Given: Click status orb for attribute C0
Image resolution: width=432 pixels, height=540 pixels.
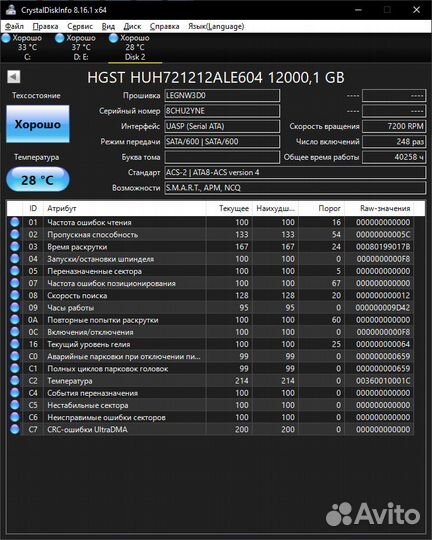Looking at the screenshot, I should click(15, 356).
